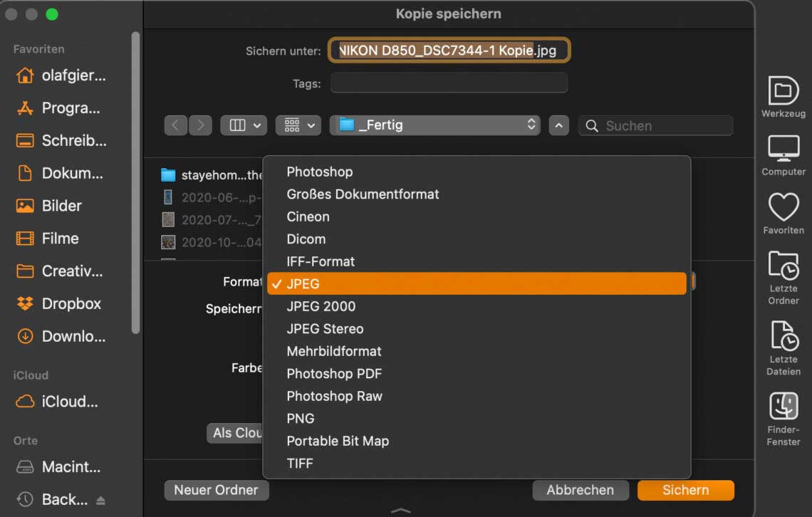Open the Werkzeug panel icon
The width and height of the screenshot is (812, 517).
783,91
